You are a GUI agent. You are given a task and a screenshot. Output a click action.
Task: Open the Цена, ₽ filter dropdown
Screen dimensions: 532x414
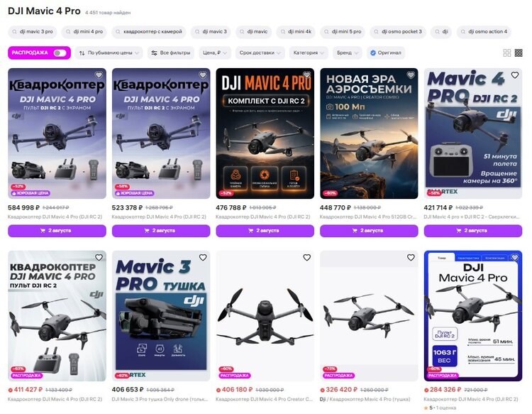pos(215,53)
